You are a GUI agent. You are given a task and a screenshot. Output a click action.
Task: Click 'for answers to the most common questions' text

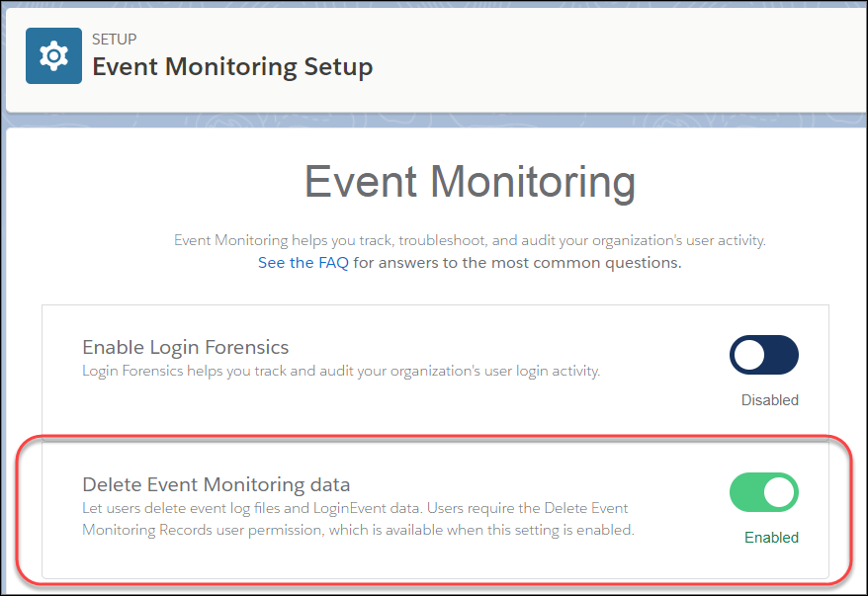tap(517, 262)
